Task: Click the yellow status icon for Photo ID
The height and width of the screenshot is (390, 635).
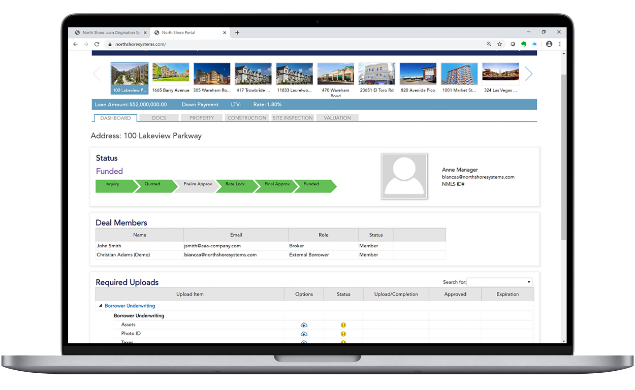Action: (x=343, y=334)
